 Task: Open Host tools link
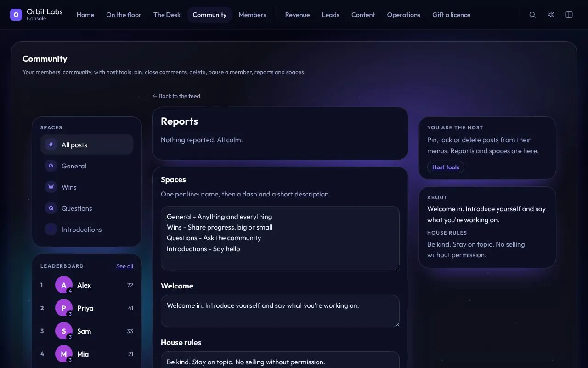[446, 167]
